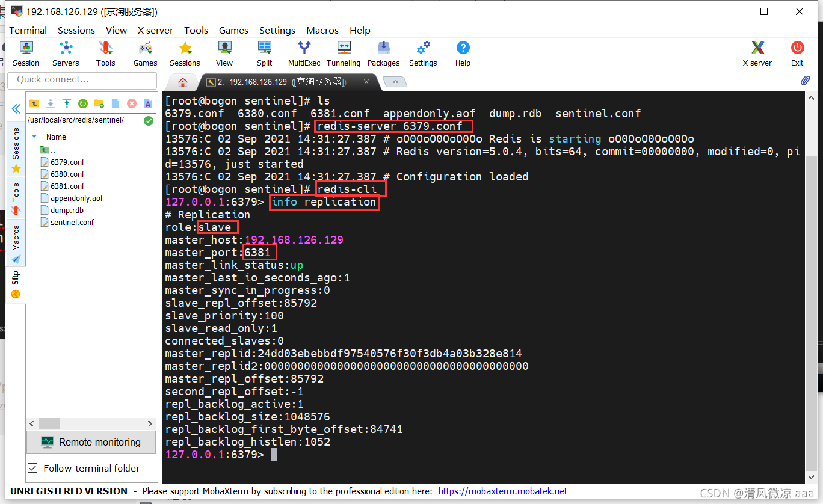The height and width of the screenshot is (504, 823).
Task: Toggle Name column sort arrow
Action: point(34,137)
